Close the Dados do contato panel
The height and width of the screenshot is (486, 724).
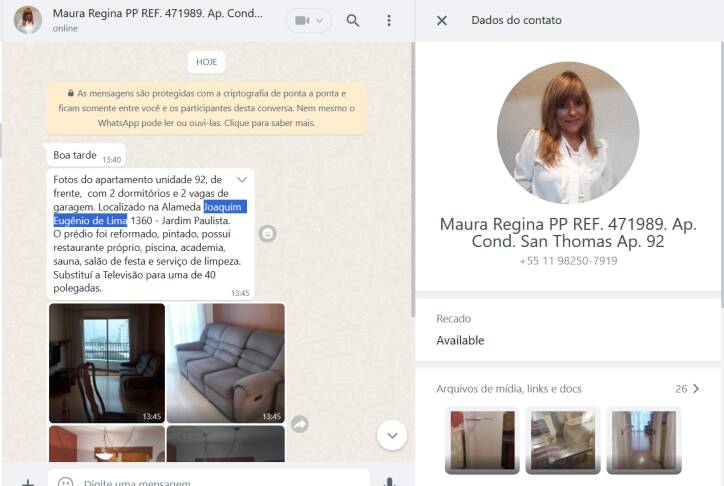[442, 20]
